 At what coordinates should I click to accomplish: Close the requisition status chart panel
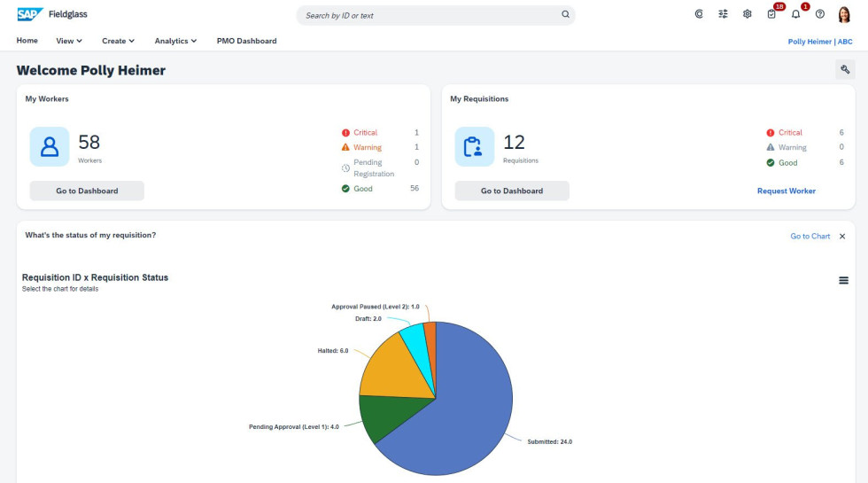pos(842,237)
